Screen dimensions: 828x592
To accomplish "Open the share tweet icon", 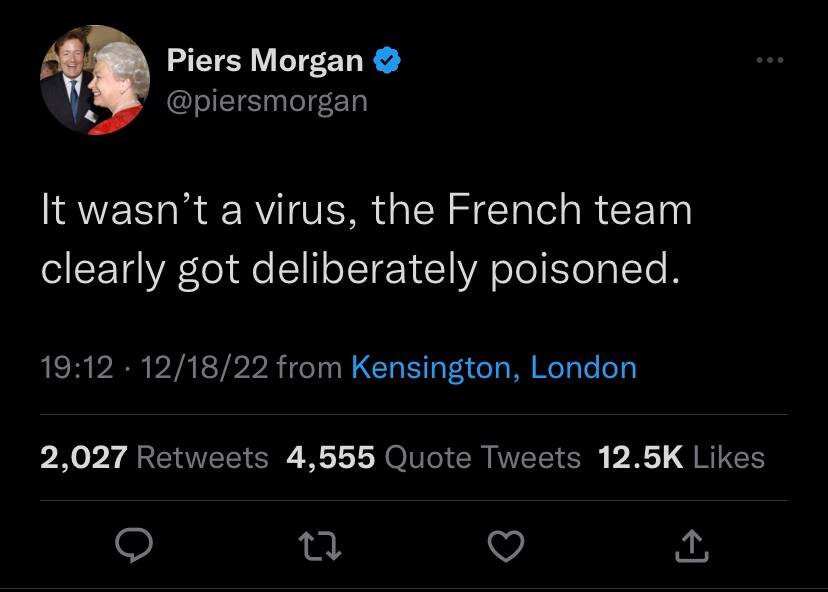I will (x=692, y=545).
